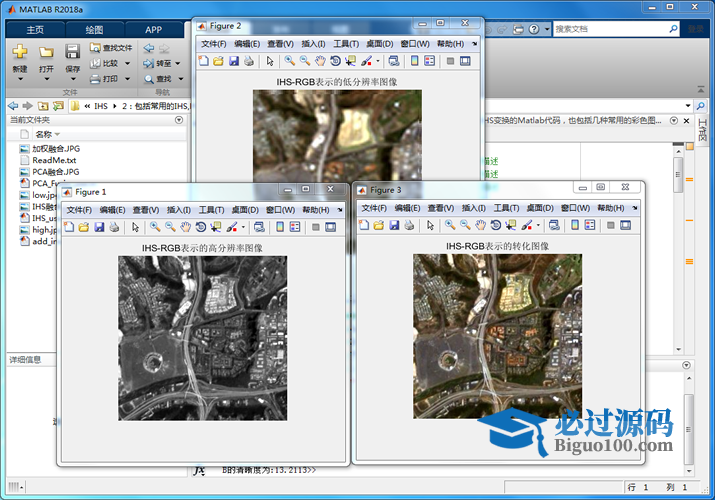Select Edit Plot arrow in Figure 3
The width and height of the screenshot is (715, 500).
pos(430,227)
